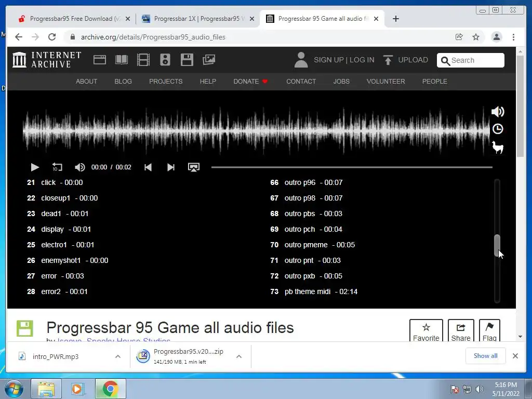Select track 70 outro pmeme

(312, 245)
